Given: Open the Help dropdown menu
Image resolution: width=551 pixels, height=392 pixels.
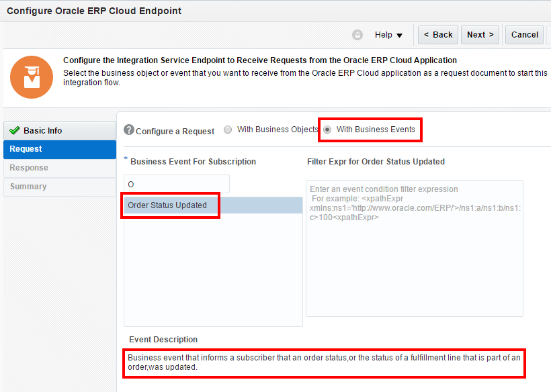Looking at the screenshot, I should (388, 35).
